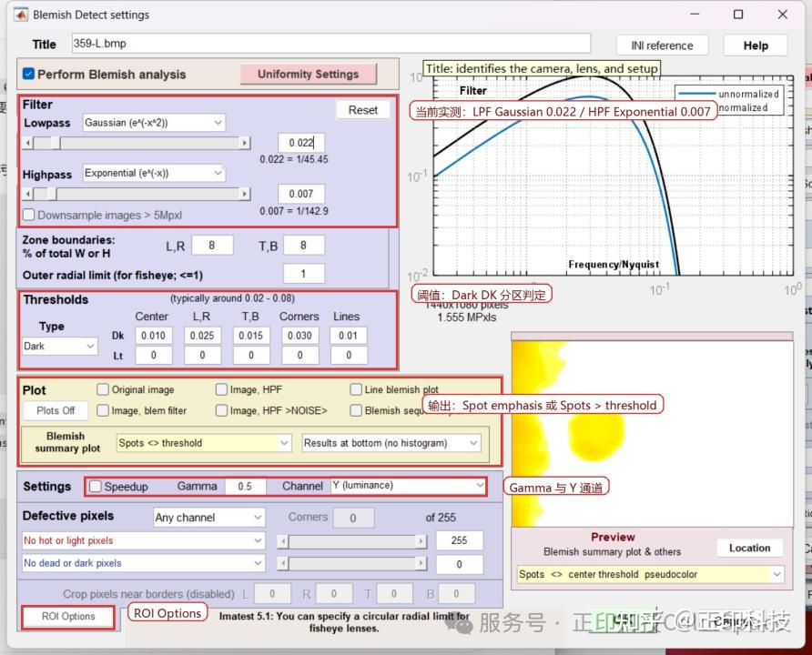The height and width of the screenshot is (655, 812).
Task: Open Defective pixels Any channel dropdown
Action: 209,518
